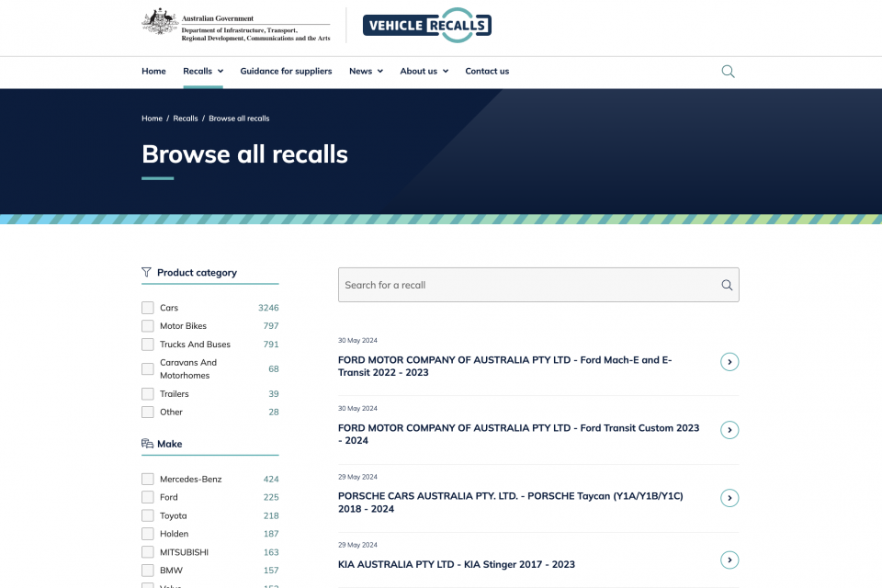Check the Holden make checkbox
This screenshot has width=882, height=588.
tap(148, 534)
